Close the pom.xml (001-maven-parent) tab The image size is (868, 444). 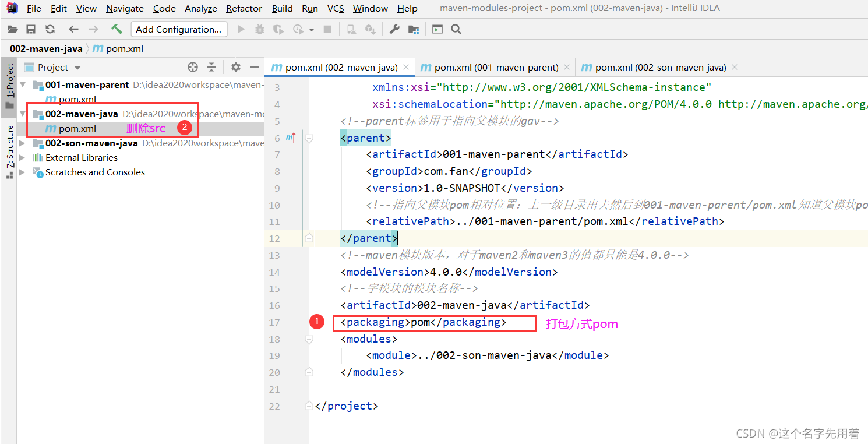click(x=567, y=68)
